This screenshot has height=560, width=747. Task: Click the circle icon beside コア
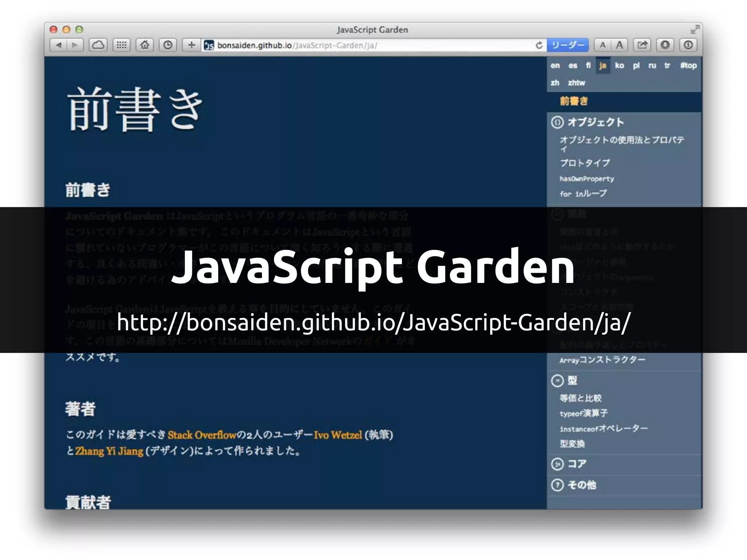pos(557,464)
